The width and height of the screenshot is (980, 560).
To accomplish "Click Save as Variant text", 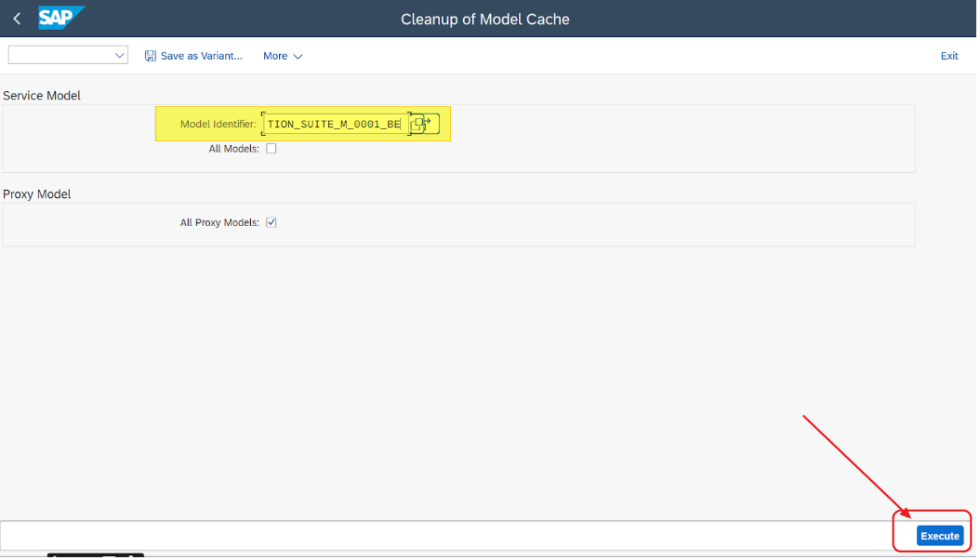I will click(x=201, y=56).
